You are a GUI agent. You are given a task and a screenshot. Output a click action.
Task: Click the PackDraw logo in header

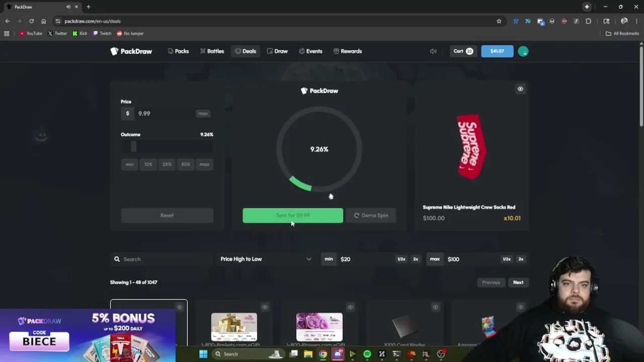tap(131, 51)
